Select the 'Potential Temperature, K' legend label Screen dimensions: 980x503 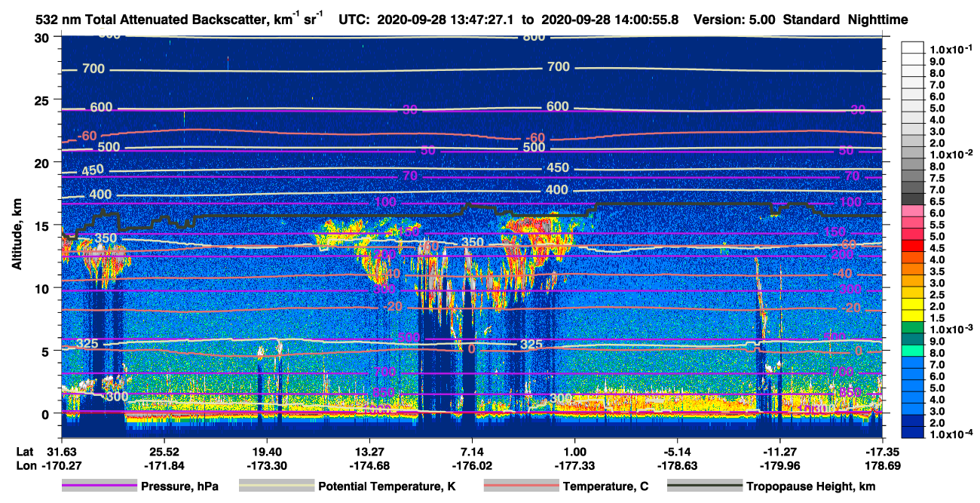point(387,486)
